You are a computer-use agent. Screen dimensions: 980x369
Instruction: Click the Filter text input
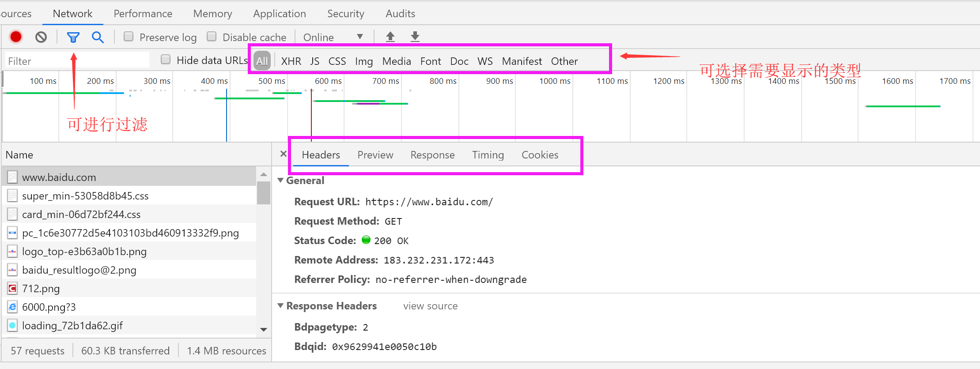[77, 60]
